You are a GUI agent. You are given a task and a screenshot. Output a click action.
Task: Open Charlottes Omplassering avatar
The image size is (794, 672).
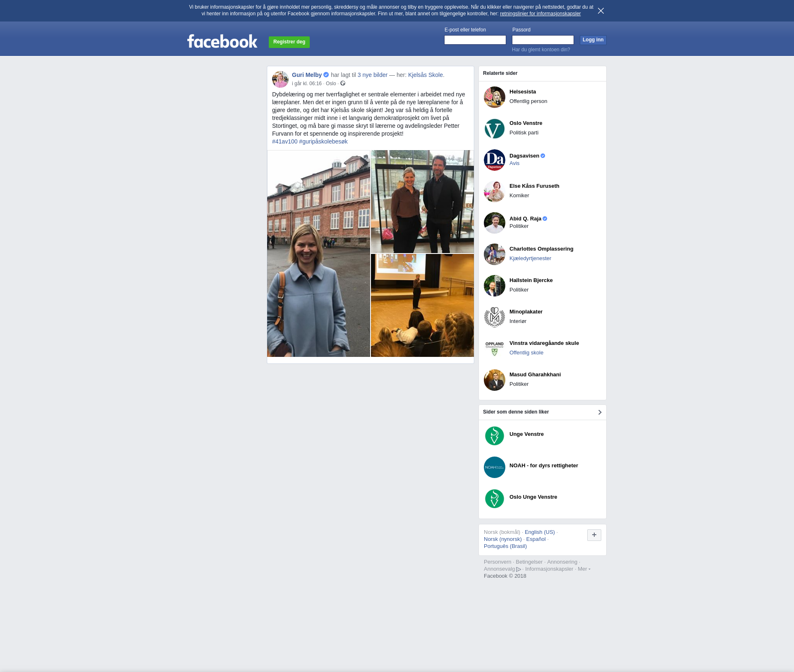(x=495, y=254)
